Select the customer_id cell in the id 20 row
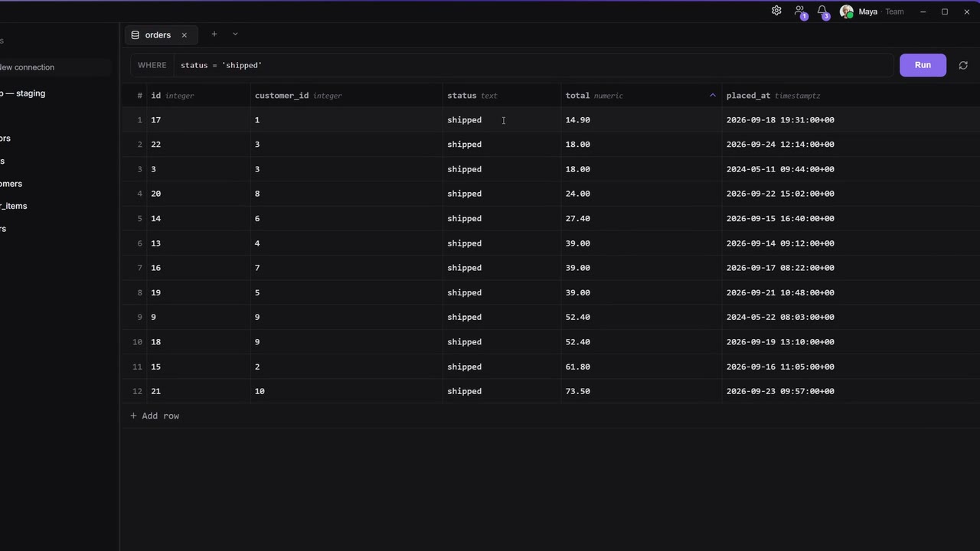 pyautogui.click(x=346, y=194)
